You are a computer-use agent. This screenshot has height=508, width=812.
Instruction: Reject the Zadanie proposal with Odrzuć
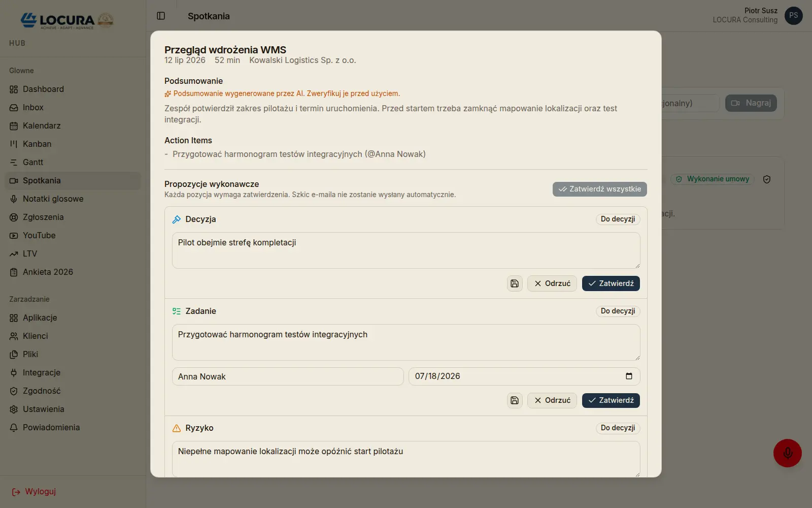tap(552, 400)
